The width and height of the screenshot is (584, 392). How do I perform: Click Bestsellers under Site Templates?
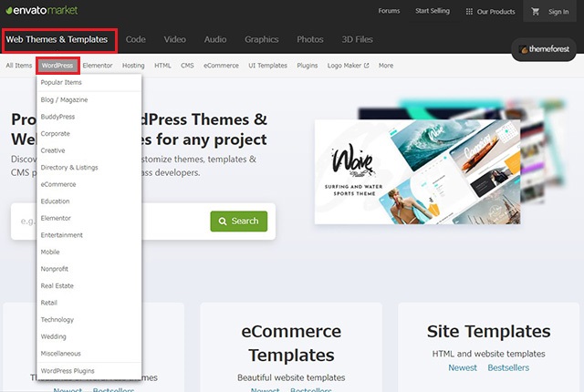pyautogui.click(x=508, y=367)
